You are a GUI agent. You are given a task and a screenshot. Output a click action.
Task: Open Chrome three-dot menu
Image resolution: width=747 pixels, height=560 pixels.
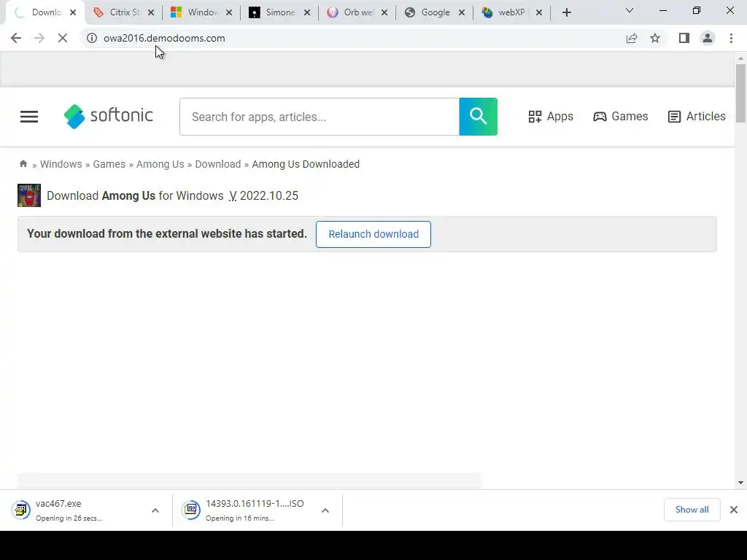pyautogui.click(x=731, y=38)
